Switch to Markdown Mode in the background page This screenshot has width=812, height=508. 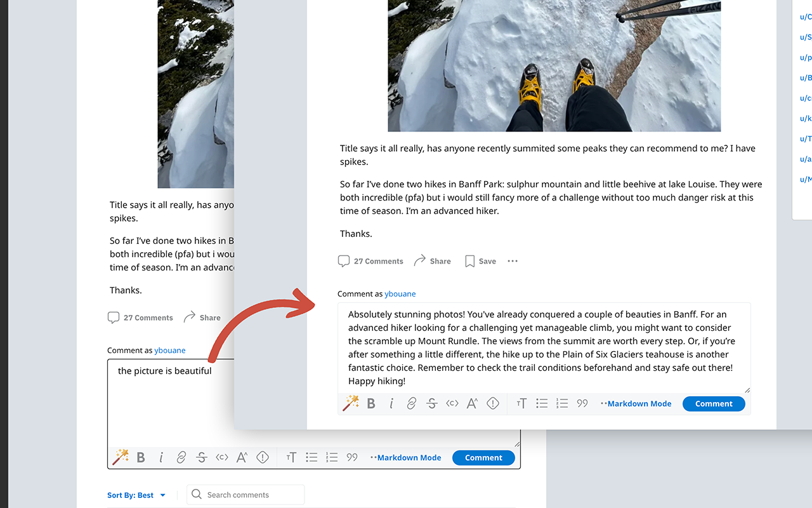[405, 458]
